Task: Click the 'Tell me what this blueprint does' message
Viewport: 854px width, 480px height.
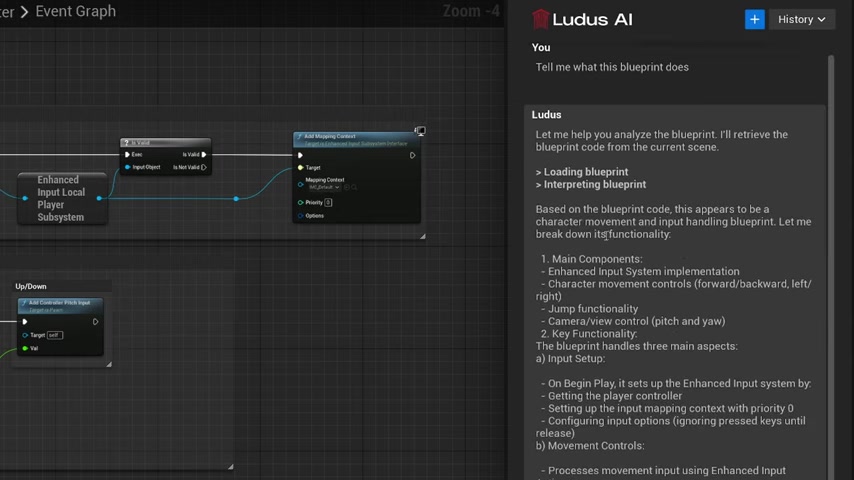Action: (612, 67)
